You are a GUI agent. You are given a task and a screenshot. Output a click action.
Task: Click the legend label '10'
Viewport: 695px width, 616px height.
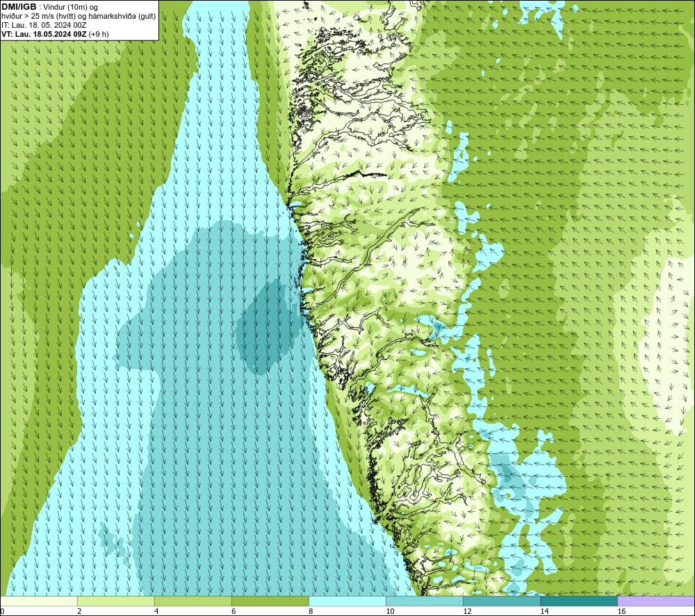click(x=390, y=611)
